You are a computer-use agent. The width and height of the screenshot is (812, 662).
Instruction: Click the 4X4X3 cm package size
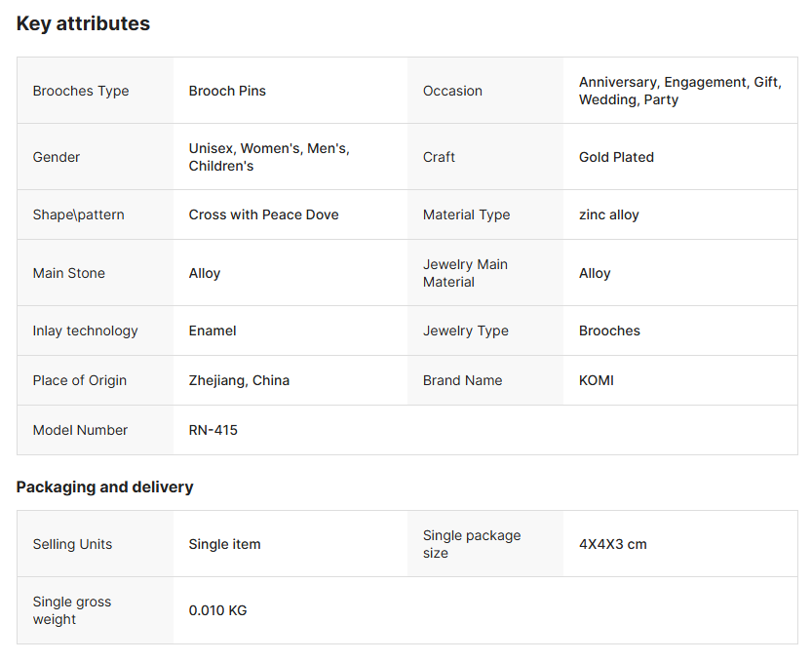(x=612, y=544)
